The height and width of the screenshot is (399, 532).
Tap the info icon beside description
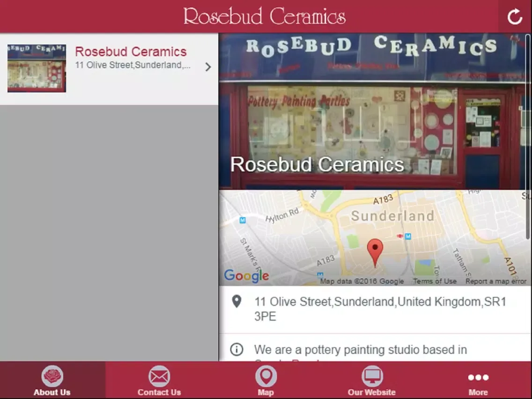tap(236, 349)
